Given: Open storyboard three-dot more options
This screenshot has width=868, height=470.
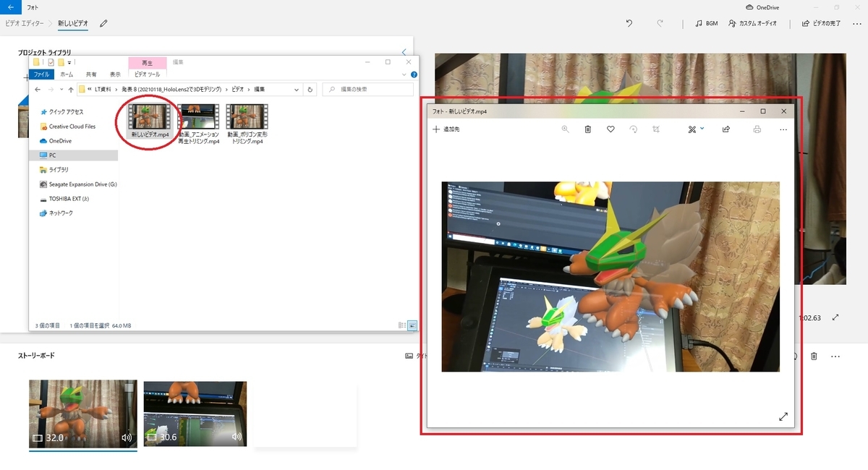Looking at the screenshot, I should (x=835, y=356).
